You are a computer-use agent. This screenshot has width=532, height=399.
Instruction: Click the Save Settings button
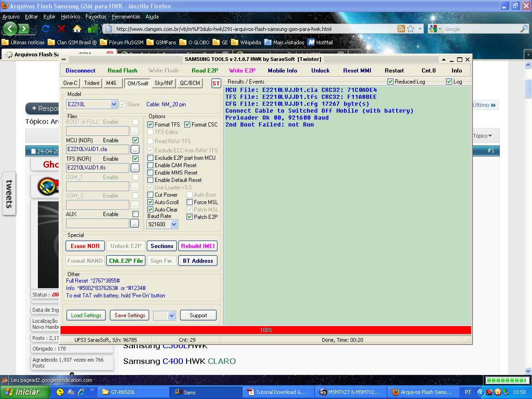(x=130, y=315)
